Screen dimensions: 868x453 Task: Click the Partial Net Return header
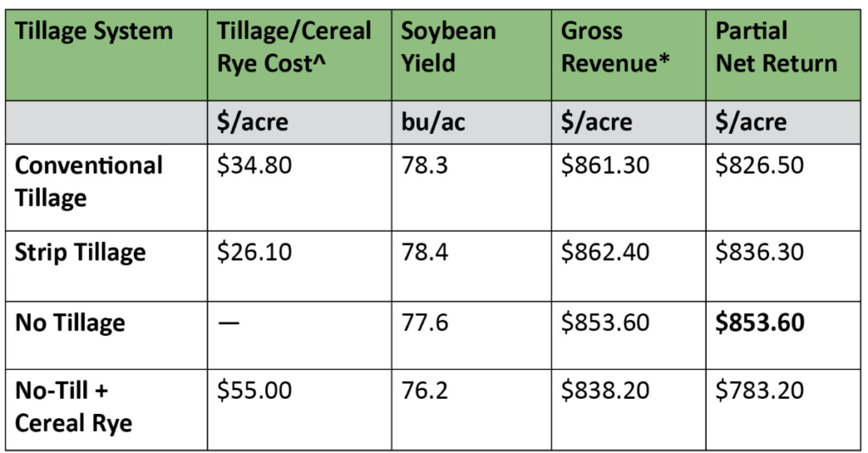coord(776,48)
